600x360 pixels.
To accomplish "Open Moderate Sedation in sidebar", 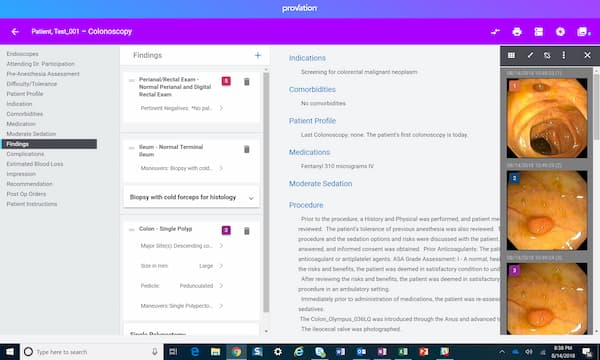I will (x=31, y=134).
